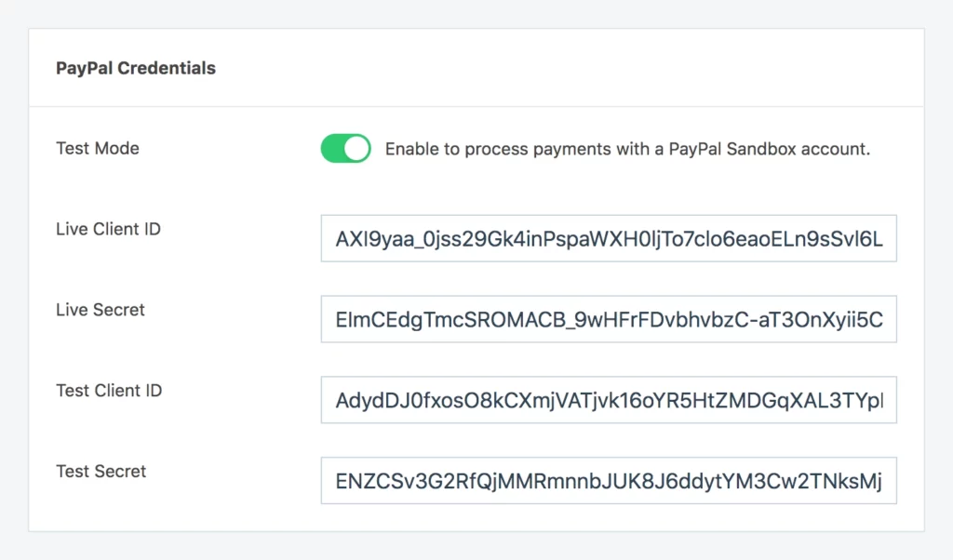
Task: Click the green Test Mode switch knob
Action: [356, 148]
